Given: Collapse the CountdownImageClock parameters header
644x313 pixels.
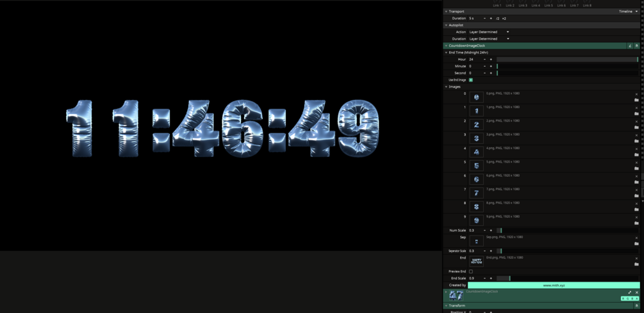Looking at the screenshot, I should pos(447,46).
